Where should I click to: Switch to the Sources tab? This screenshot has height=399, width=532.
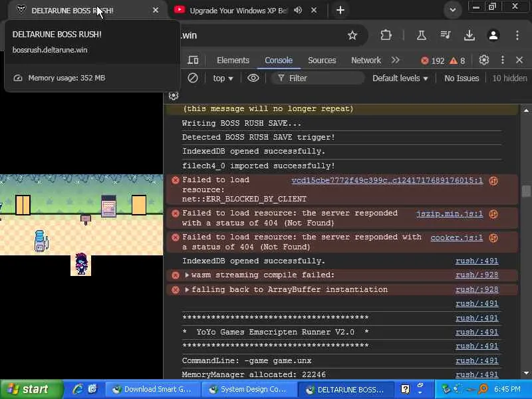pyautogui.click(x=322, y=61)
